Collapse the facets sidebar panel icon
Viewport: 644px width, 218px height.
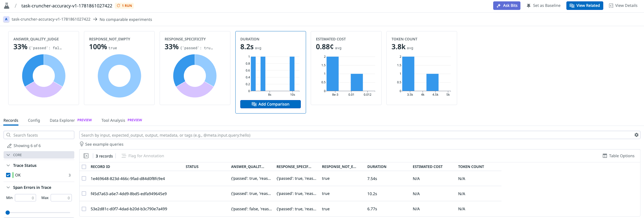pos(86,156)
